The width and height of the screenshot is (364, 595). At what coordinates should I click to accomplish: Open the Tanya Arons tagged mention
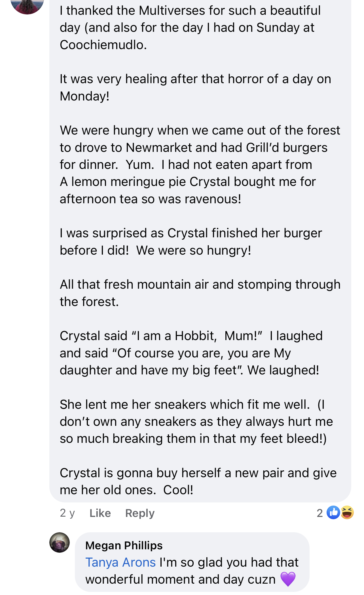120,562
